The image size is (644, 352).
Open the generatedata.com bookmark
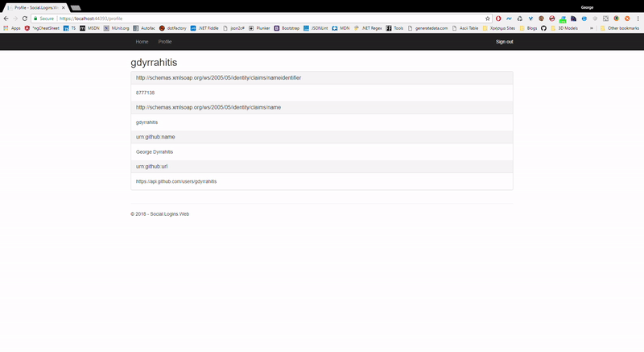point(427,28)
